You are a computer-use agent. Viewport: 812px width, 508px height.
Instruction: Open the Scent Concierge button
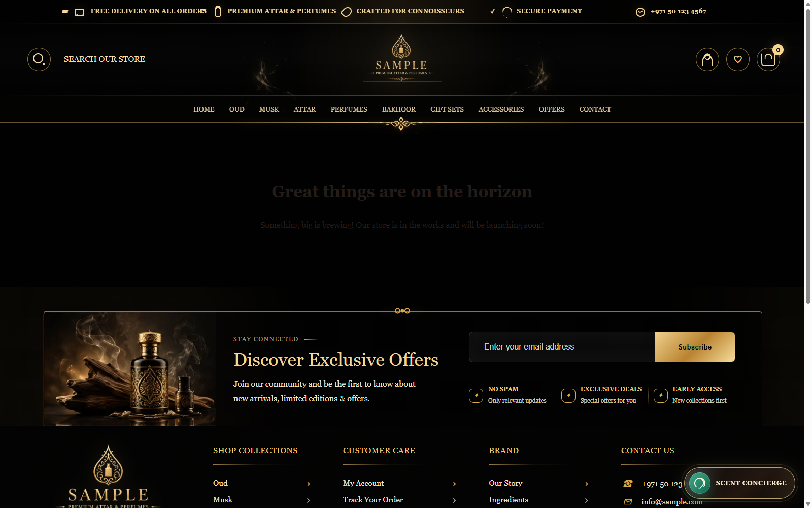[x=740, y=483]
